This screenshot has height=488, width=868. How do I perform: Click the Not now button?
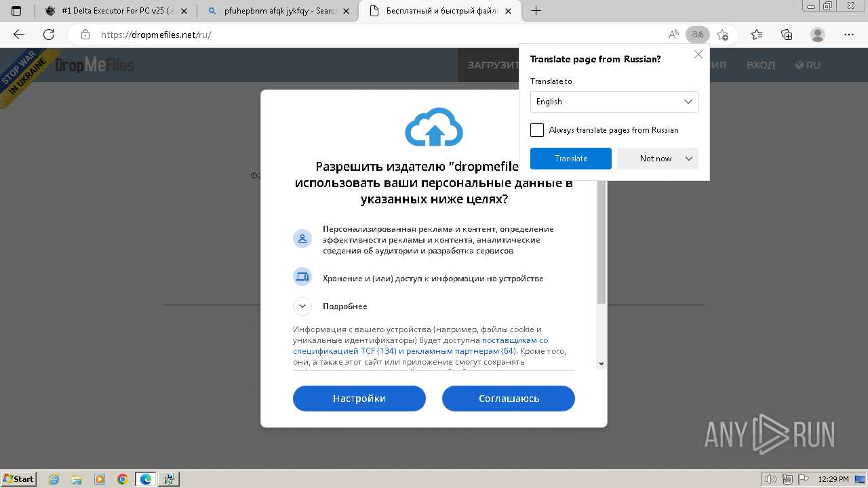(656, 159)
